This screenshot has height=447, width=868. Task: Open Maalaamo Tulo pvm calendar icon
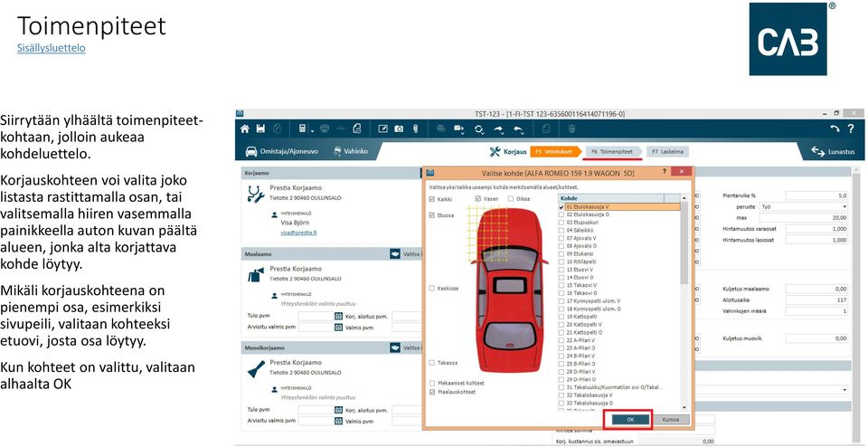pos(338,316)
